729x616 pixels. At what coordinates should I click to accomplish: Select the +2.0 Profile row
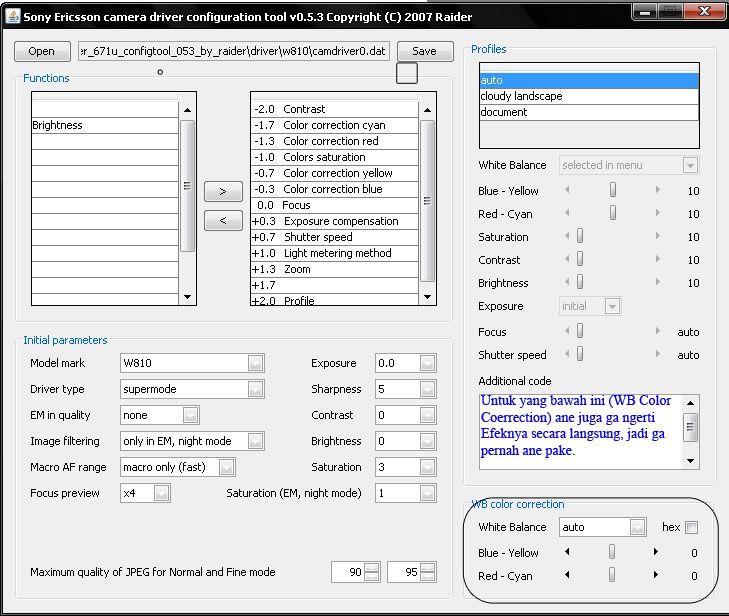point(334,300)
